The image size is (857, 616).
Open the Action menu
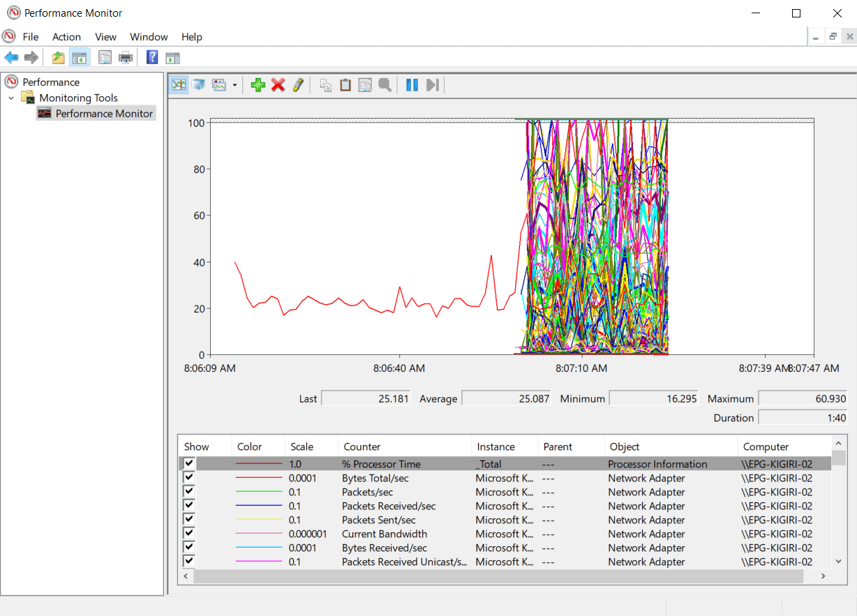point(66,37)
